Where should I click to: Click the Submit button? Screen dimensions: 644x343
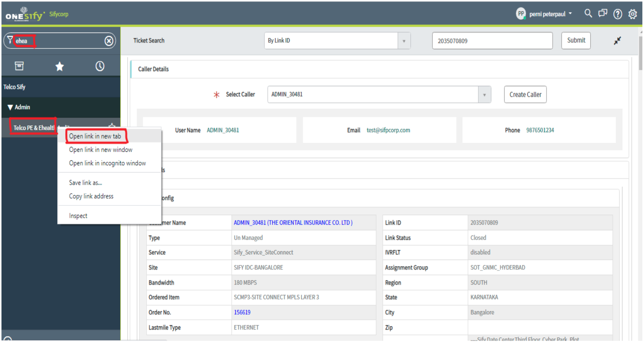pyautogui.click(x=576, y=40)
